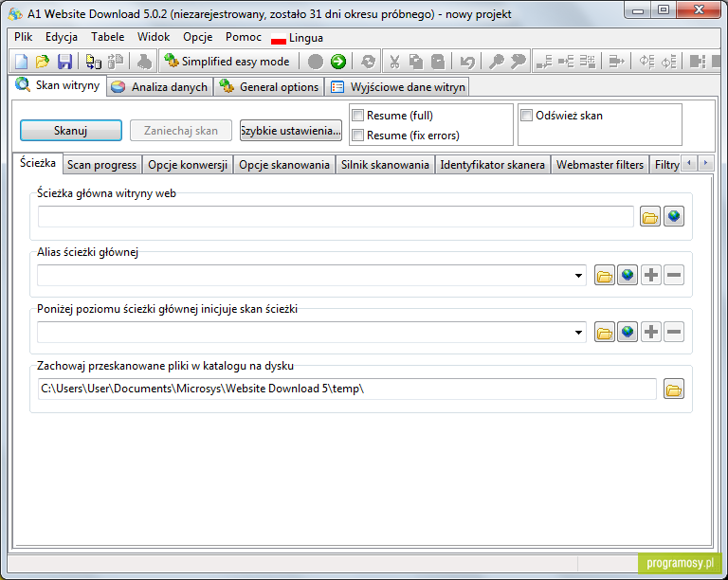Open the Lingua language menu
The height and width of the screenshot is (580, 728).
pyautogui.click(x=297, y=38)
